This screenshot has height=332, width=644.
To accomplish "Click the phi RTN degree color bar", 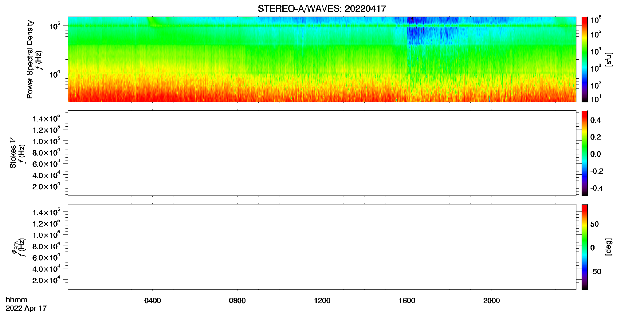I will (x=584, y=247).
